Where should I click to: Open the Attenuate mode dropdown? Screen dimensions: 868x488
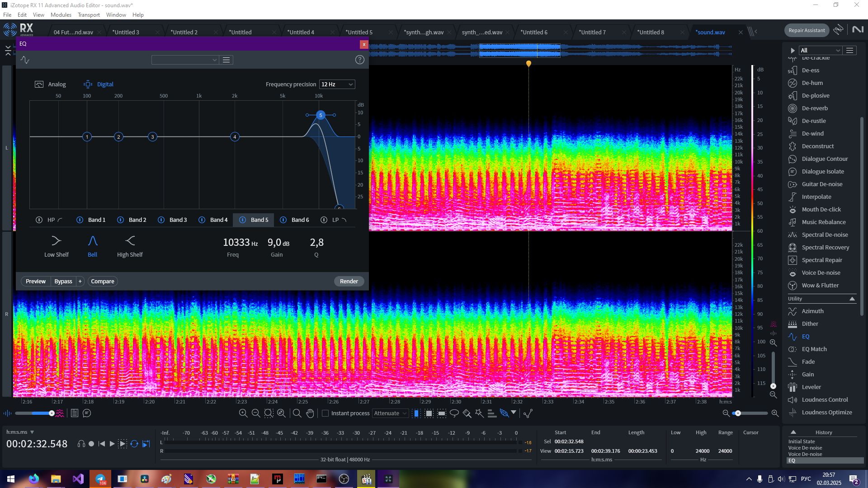pos(390,413)
